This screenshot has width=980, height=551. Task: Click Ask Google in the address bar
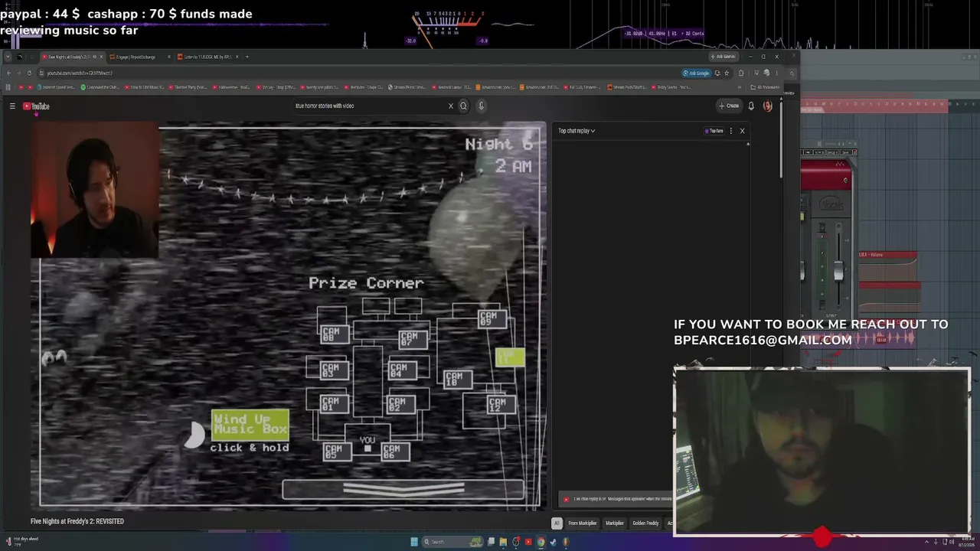tap(697, 73)
